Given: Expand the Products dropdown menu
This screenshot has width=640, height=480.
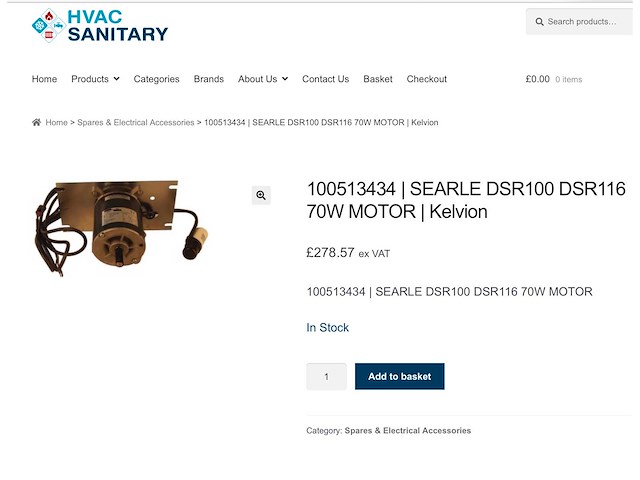Looking at the screenshot, I should tap(95, 79).
